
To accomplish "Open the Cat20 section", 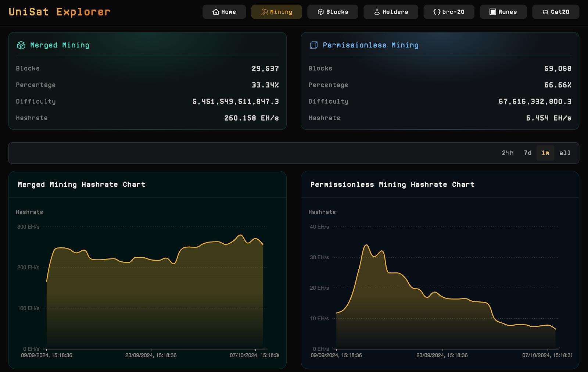I will 556,12.
